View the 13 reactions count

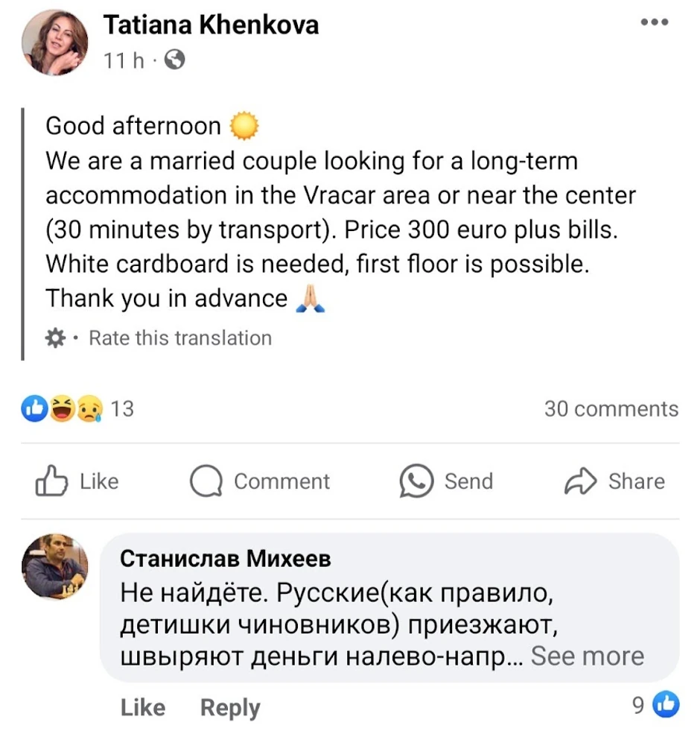(x=122, y=408)
